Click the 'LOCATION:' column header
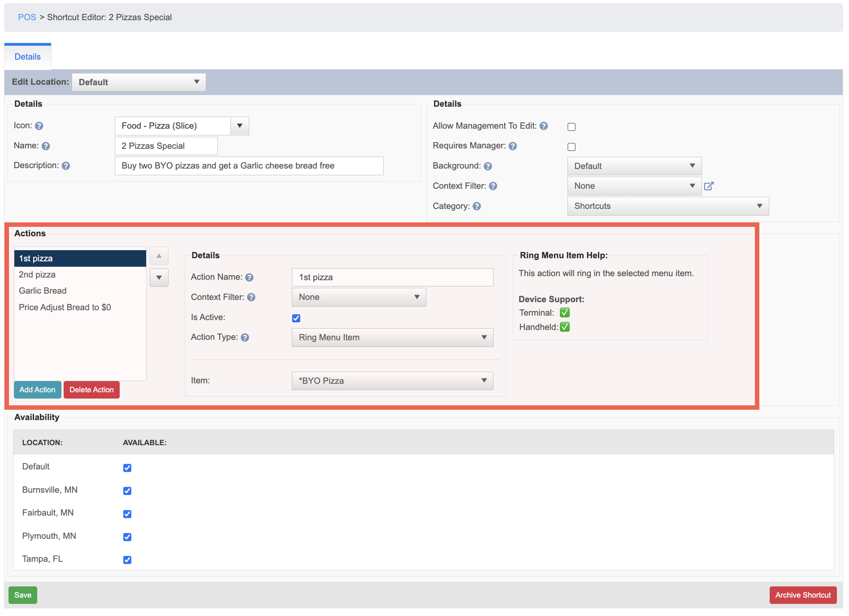Viewport: 849px width, 616px height. point(43,443)
